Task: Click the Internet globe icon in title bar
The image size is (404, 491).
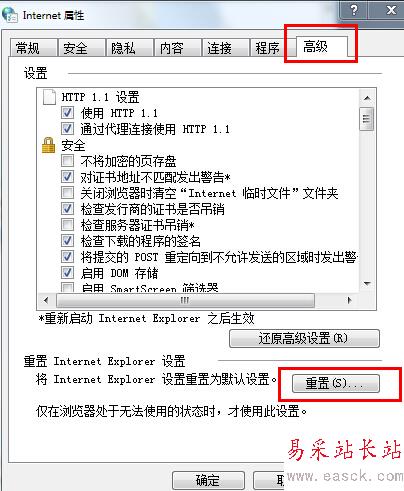Action: point(9,14)
